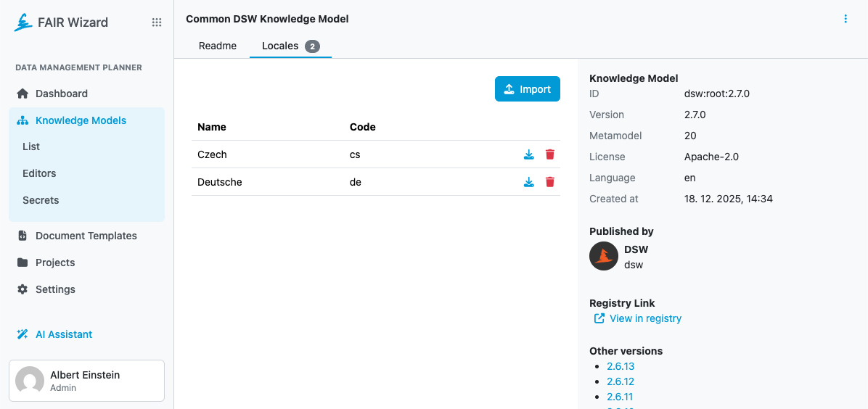Click the Version value 2.7.0
The image size is (868, 409).
[695, 115]
